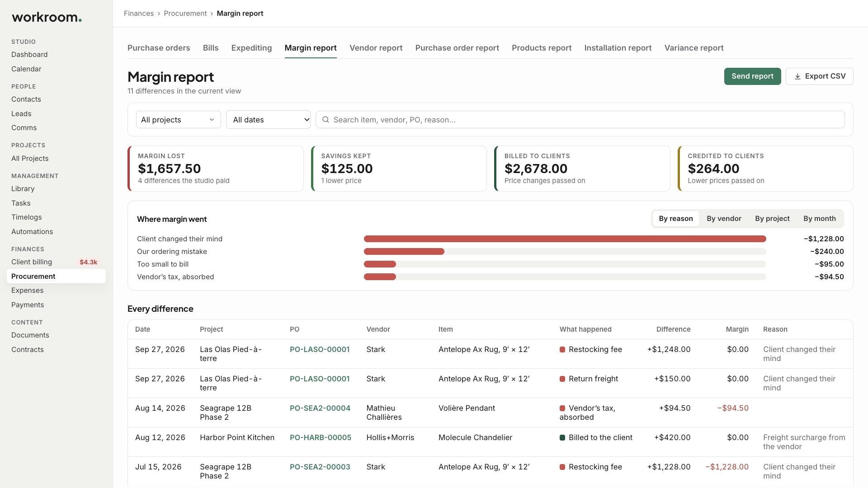Open the Purchase order report tab
The width and height of the screenshot is (868, 488).
[x=457, y=48]
